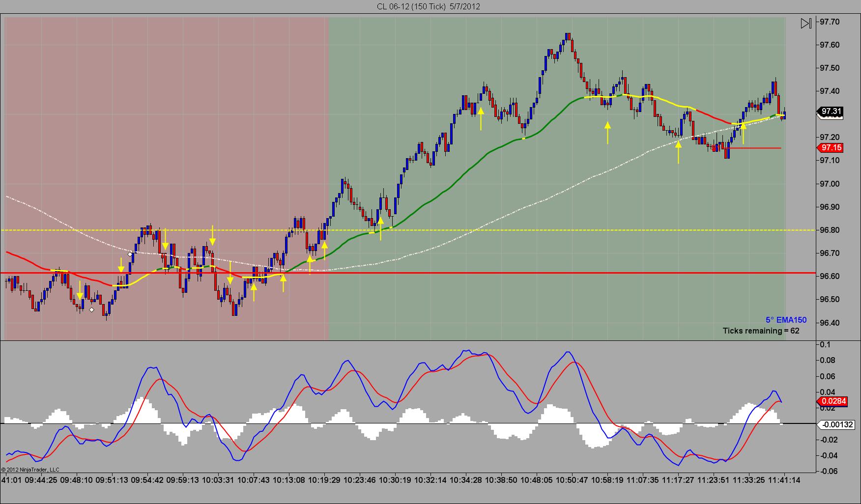The height and width of the screenshot is (504, 861).
Task: Click the 09:48:10 time axis label
Action: [77, 479]
